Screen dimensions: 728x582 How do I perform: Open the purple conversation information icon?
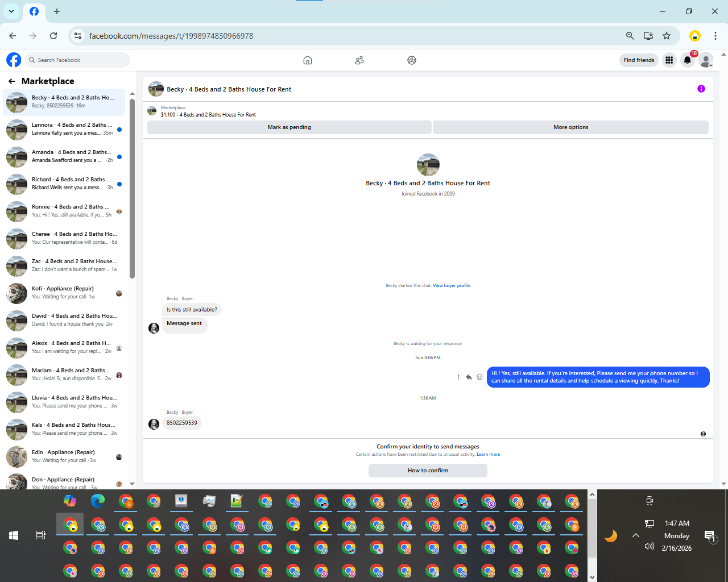pyautogui.click(x=701, y=89)
